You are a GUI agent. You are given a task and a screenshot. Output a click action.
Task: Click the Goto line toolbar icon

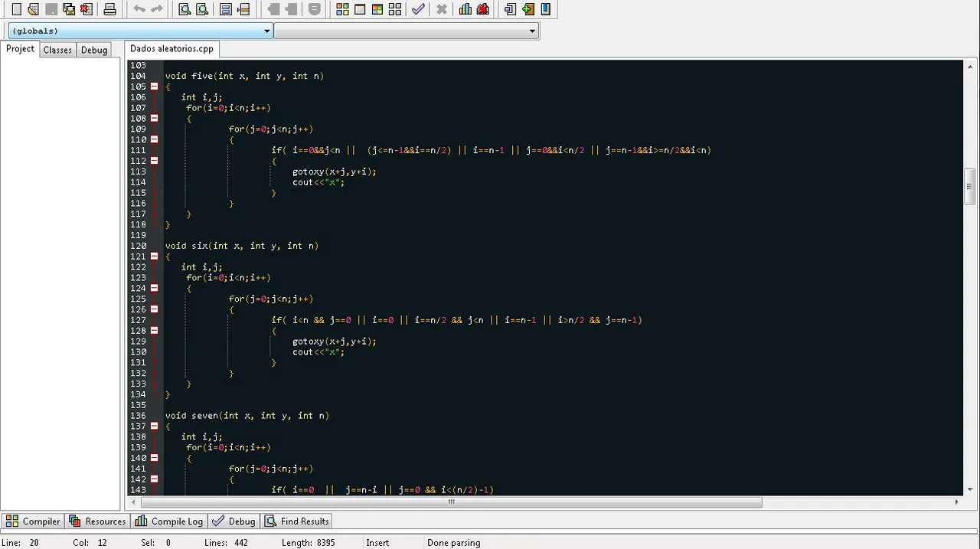[243, 9]
